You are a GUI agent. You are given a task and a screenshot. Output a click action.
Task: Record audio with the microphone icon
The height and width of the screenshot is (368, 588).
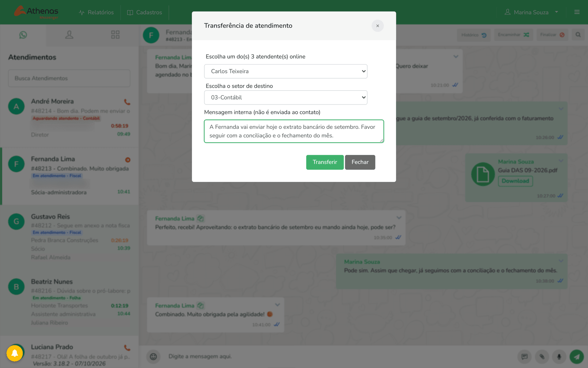559,357
